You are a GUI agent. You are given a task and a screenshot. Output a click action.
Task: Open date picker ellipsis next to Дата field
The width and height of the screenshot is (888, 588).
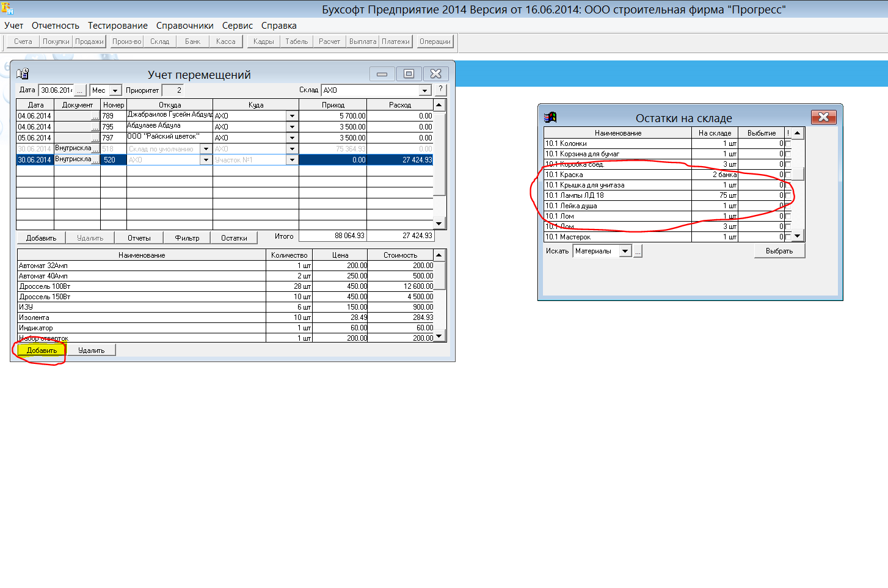coord(80,90)
